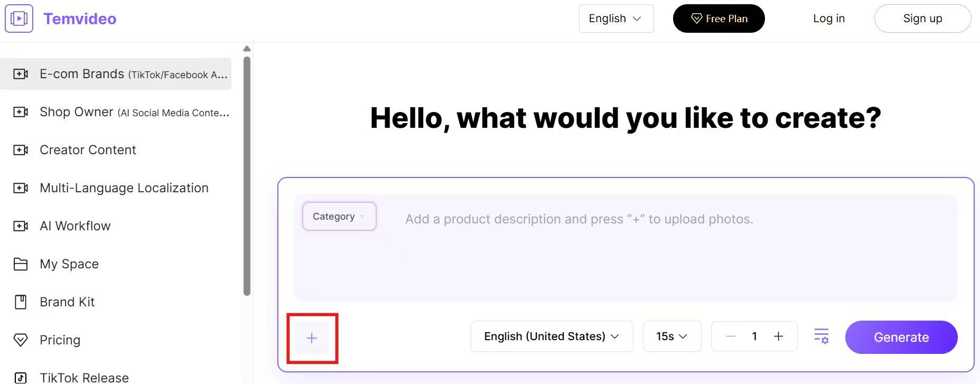Click the AI Workflow video icon
Viewport: 980px width, 384px height.
[21, 226]
